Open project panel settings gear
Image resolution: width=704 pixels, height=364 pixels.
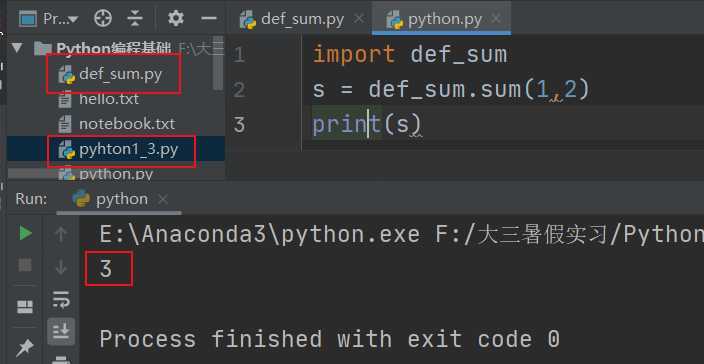[176, 18]
